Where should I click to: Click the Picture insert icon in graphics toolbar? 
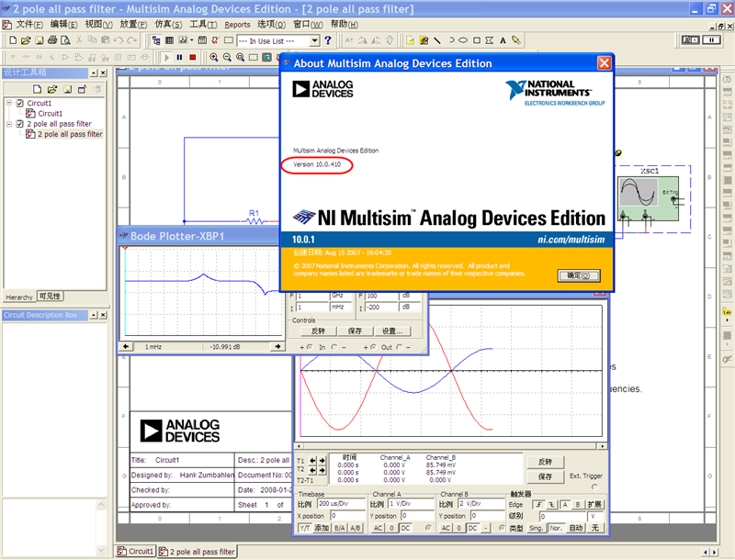tap(424, 40)
